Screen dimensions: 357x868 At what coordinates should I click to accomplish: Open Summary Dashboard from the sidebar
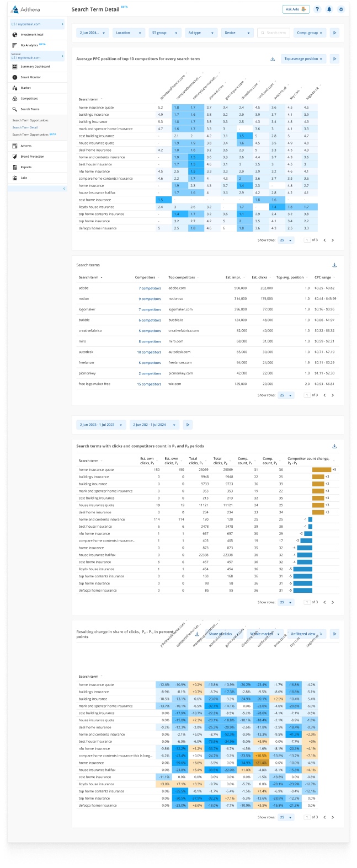coord(35,67)
